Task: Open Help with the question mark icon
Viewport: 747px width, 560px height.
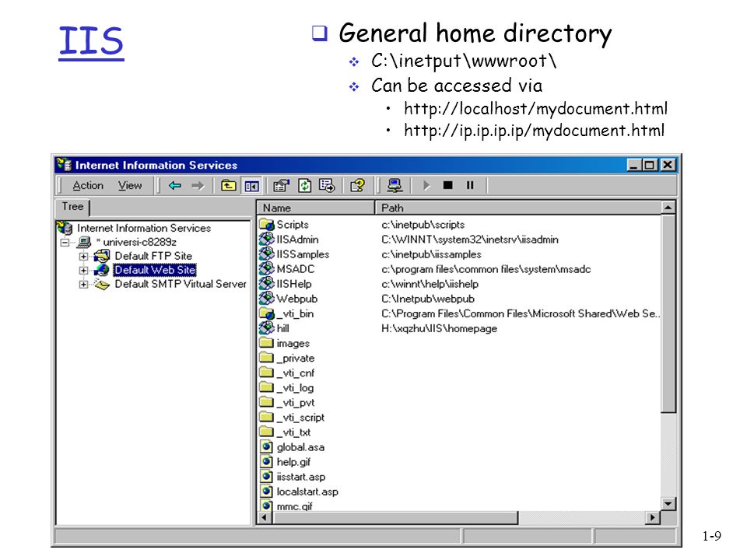Action: [x=357, y=185]
